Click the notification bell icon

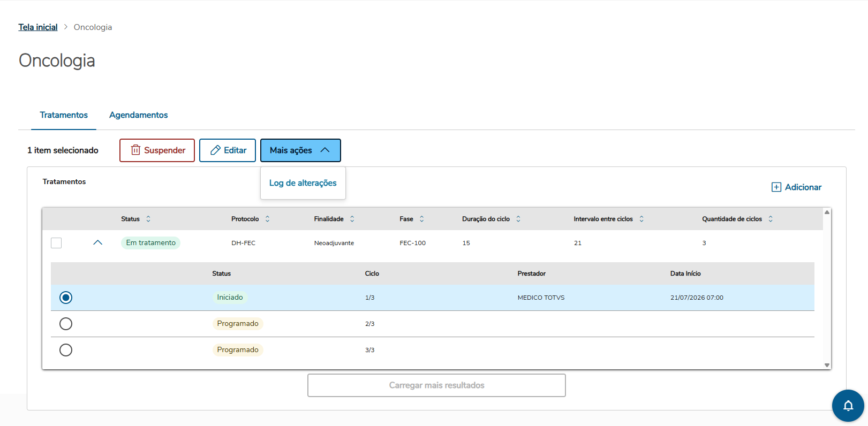(x=848, y=406)
